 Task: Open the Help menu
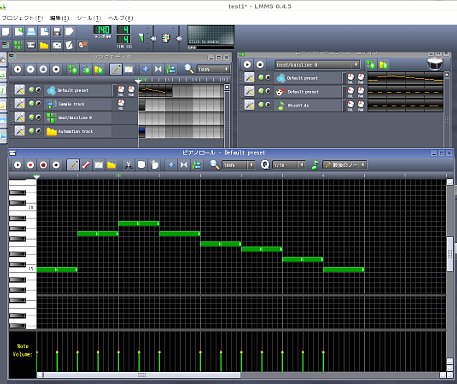coord(120,18)
